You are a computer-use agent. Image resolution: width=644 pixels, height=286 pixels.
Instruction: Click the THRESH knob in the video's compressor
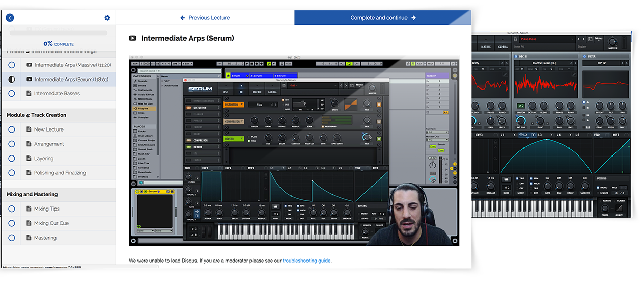(x=254, y=120)
